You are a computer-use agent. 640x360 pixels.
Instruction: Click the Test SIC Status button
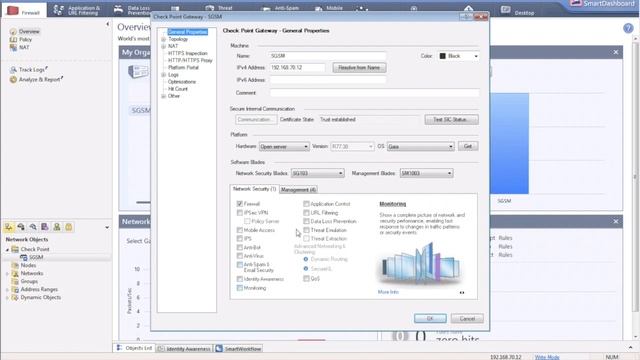coord(451,120)
